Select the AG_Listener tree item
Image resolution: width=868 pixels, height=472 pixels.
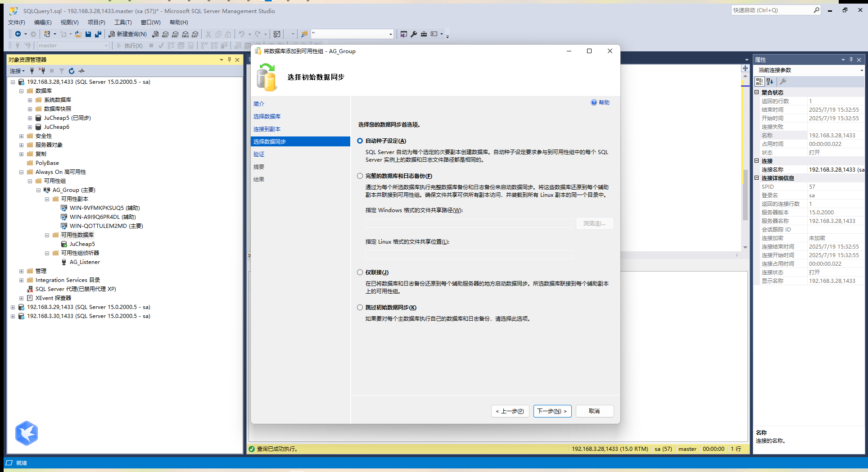click(85, 262)
